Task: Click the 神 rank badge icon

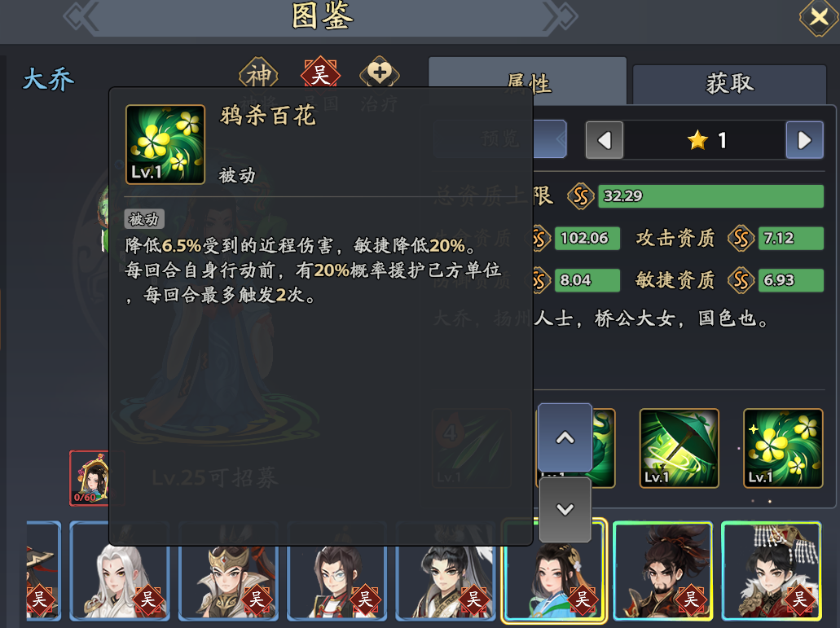Action: [x=259, y=74]
